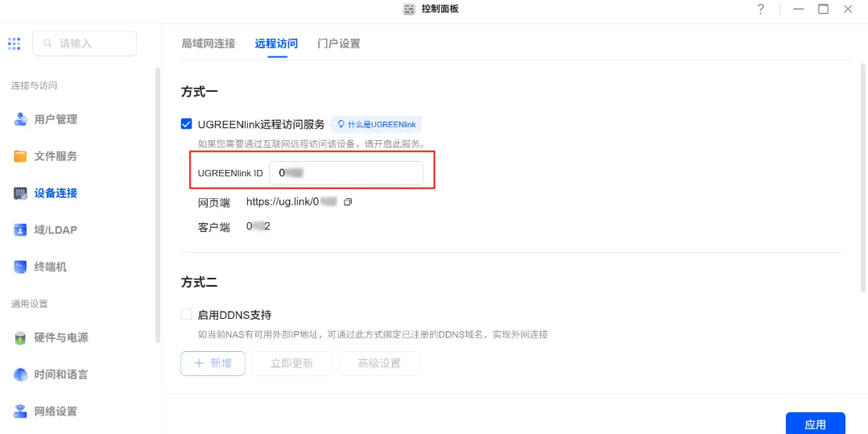
Task: Click the 新增 add DDNS button
Action: point(213,363)
